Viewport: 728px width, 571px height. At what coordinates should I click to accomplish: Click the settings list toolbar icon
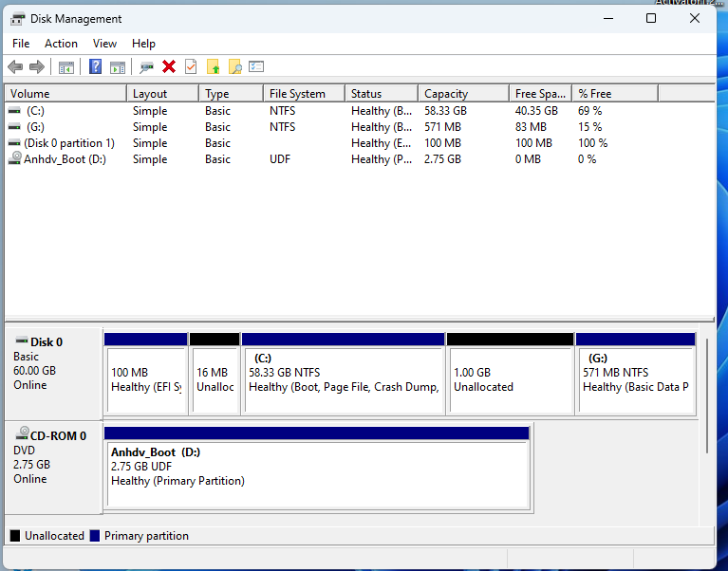(256, 66)
